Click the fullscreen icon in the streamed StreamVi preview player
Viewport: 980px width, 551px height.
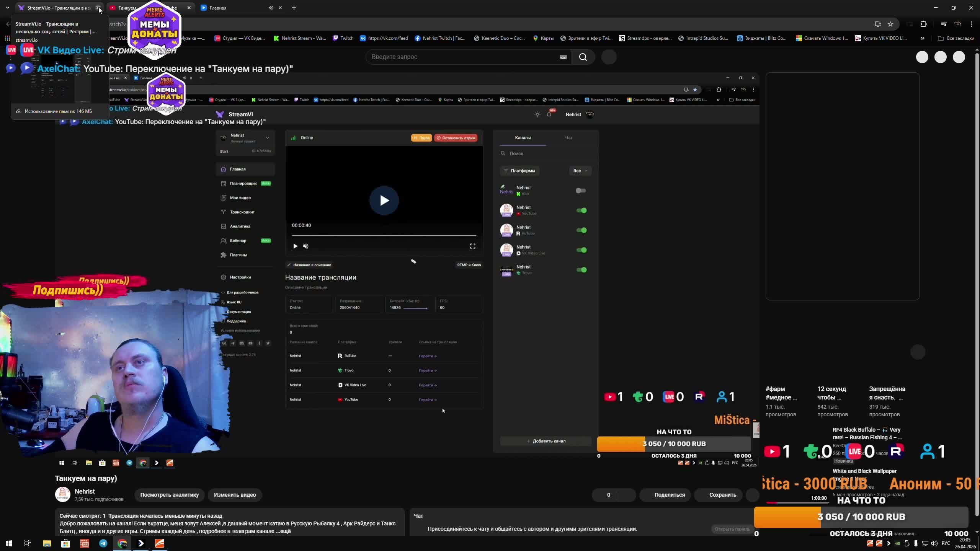click(473, 246)
